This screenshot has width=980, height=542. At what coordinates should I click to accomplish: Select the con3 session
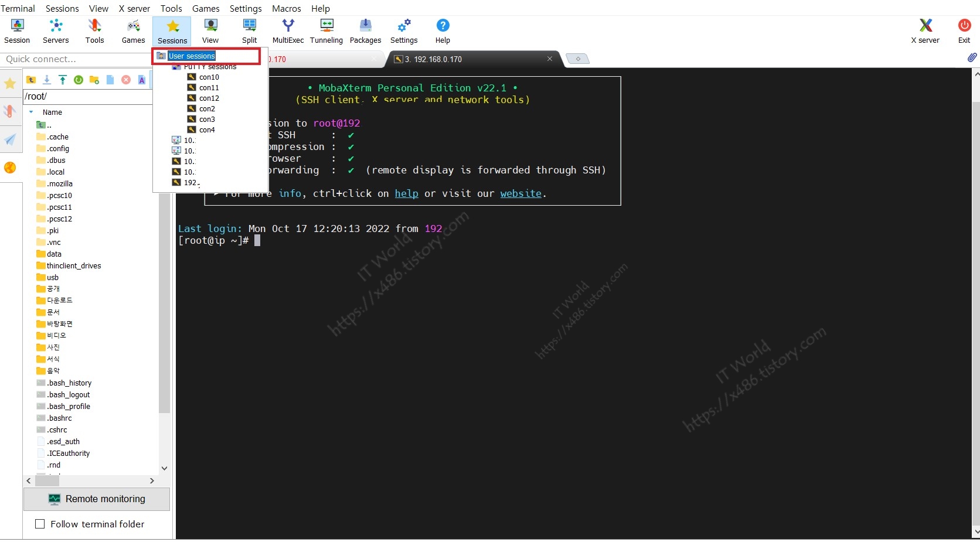point(207,119)
